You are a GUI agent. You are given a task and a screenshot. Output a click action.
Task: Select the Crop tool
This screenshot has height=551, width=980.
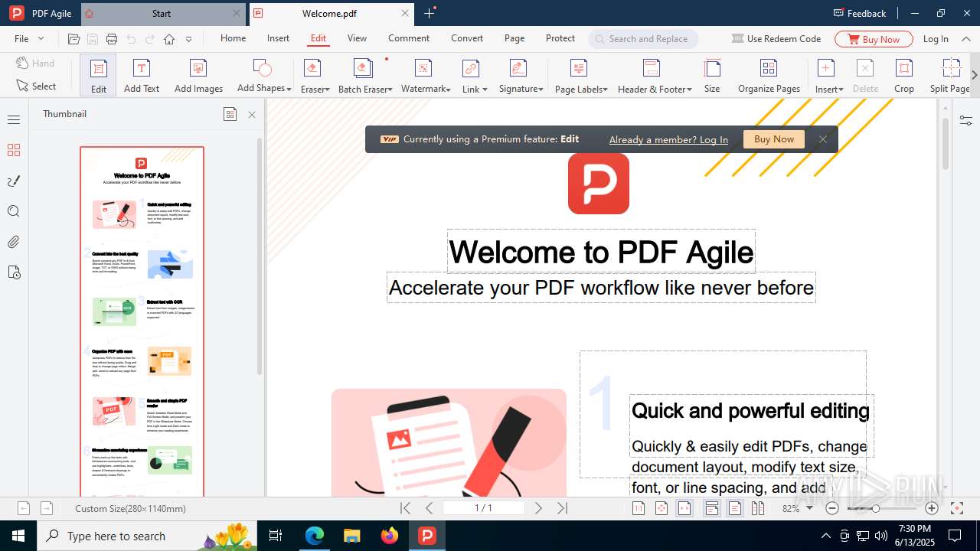[x=904, y=75]
